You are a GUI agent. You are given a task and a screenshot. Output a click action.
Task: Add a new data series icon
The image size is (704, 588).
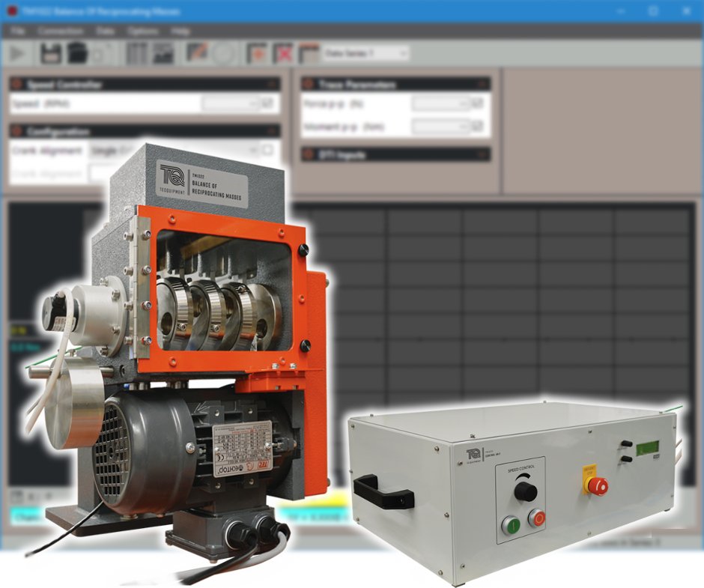[x=258, y=53]
